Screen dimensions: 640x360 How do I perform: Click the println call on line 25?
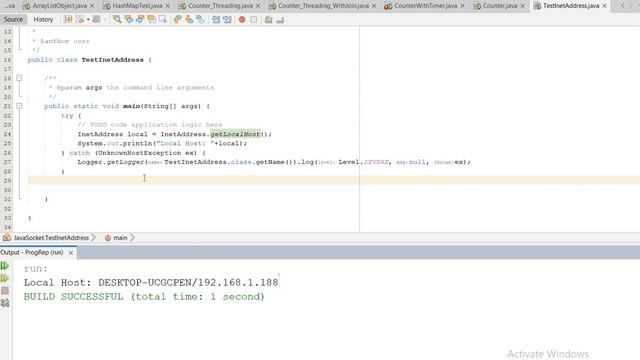[x=138, y=143]
